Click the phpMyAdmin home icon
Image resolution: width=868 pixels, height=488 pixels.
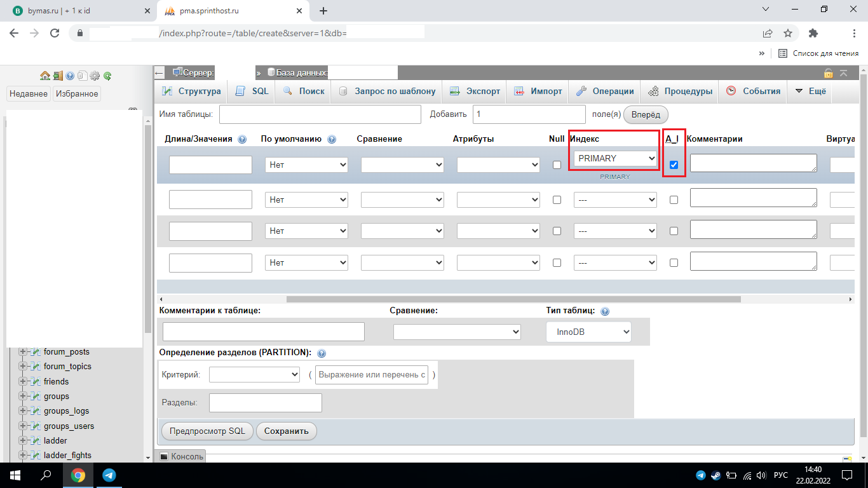pyautogui.click(x=45, y=76)
